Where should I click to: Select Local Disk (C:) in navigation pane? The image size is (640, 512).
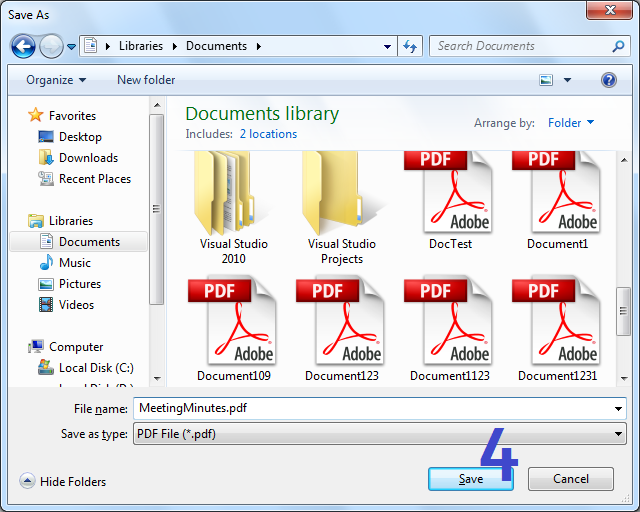(96, 367)
